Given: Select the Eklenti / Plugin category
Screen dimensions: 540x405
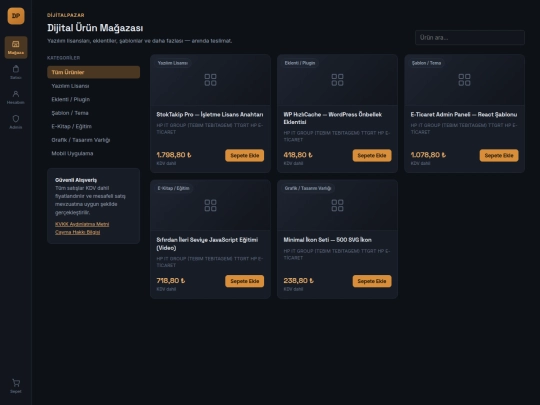Looking at the screenshot, I should click(x=93, y=99).
